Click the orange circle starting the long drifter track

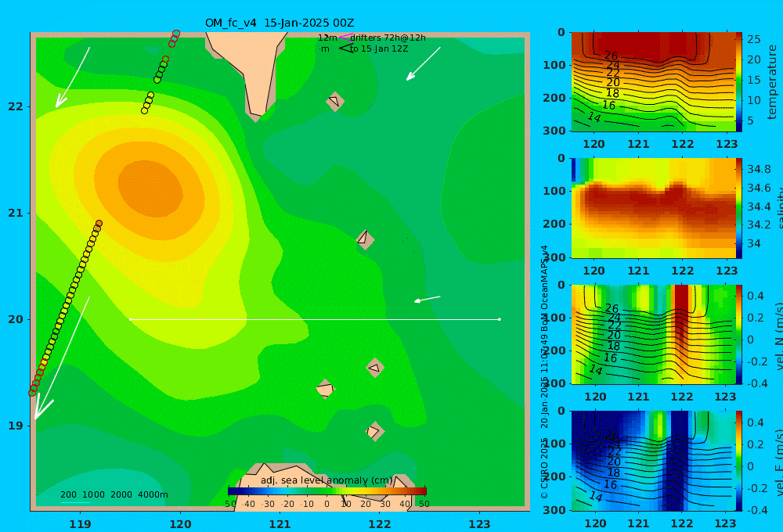(x=99, y=224)
